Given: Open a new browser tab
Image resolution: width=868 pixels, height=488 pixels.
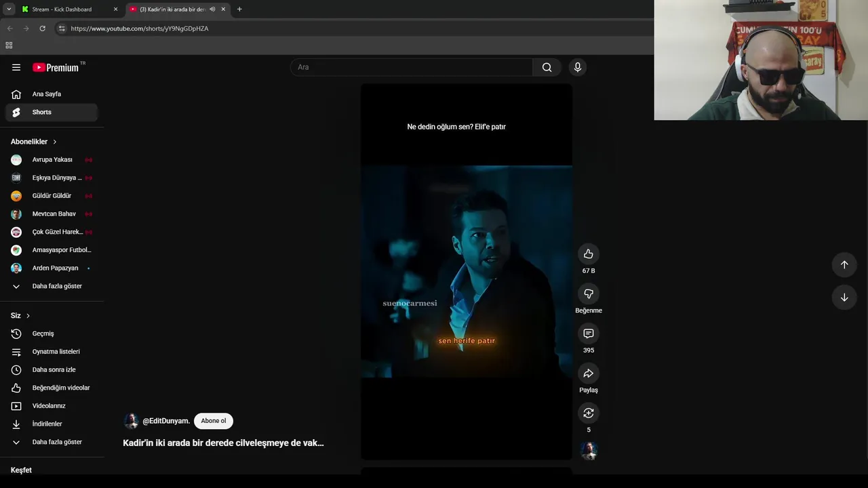Looking at the screenshot, I should tap(239, 9).
